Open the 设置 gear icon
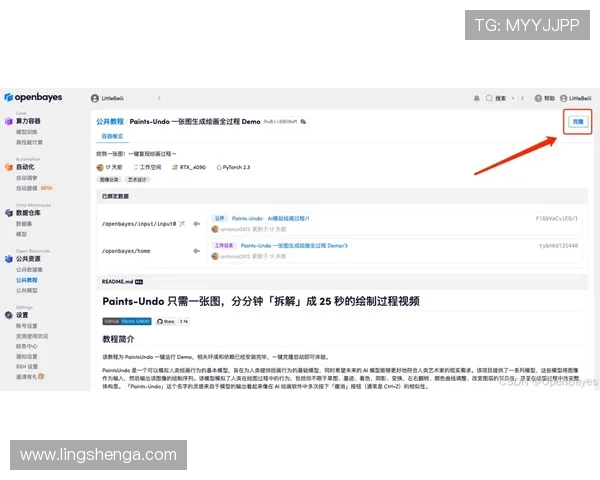 coord(9,315)
